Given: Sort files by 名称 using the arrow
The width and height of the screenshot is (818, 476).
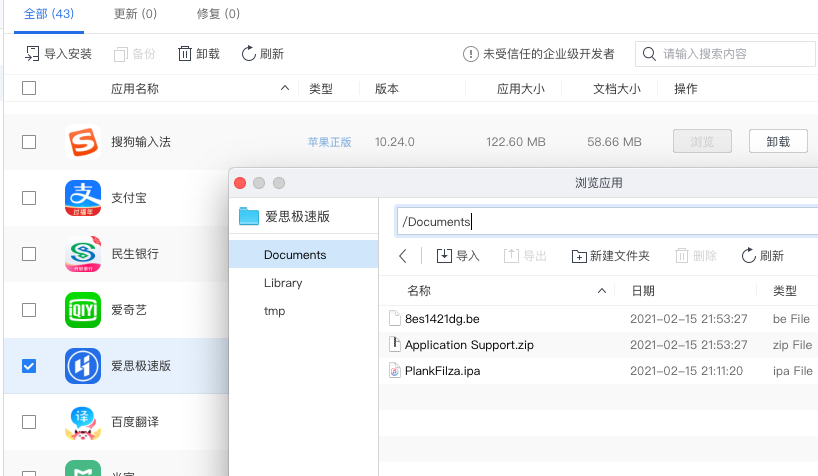Looking at the screenshot, I should [602, 291].
